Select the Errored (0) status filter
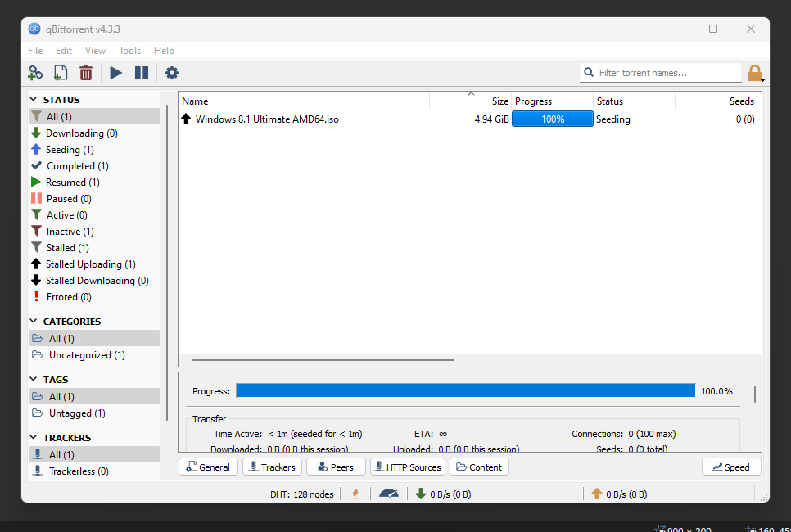 tap(94, 297)
